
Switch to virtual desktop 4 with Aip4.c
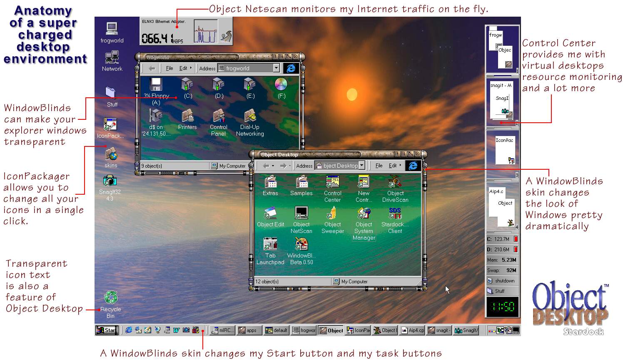(x=503, y=206)
